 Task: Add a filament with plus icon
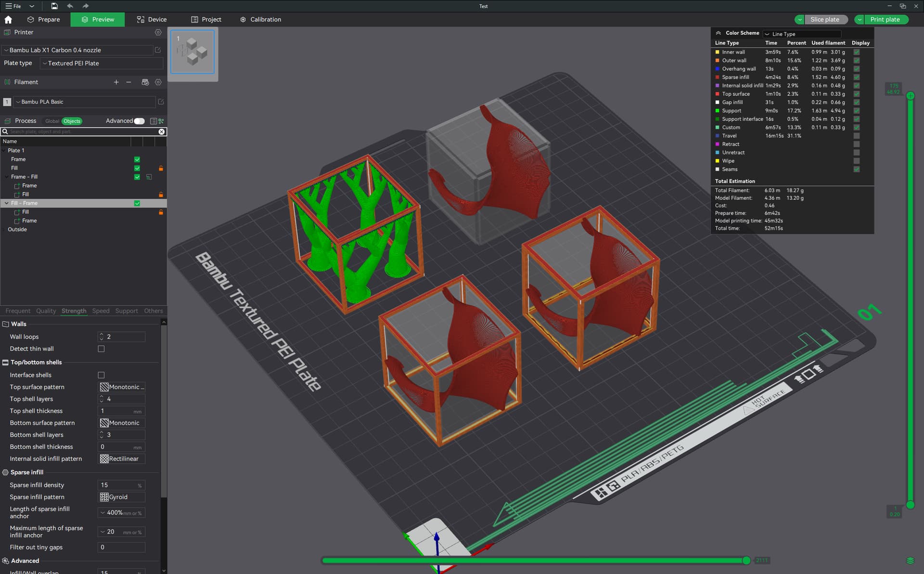116,82
